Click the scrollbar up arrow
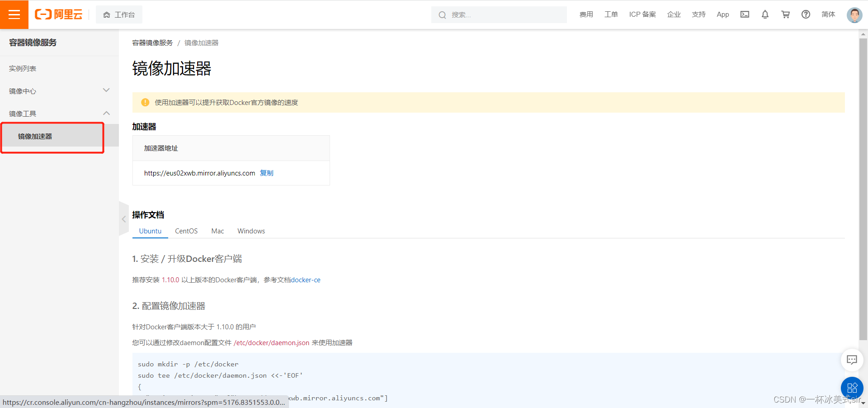This screenshot has width=868, height=408. click(x=863, y=33)
